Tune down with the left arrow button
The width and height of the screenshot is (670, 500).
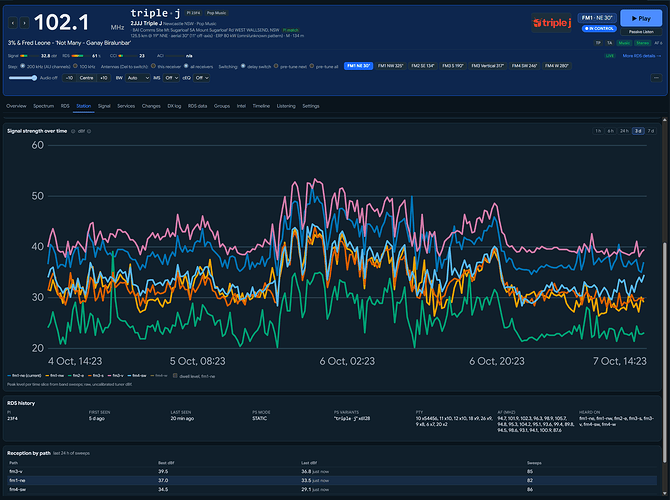[x=13, y=23]
